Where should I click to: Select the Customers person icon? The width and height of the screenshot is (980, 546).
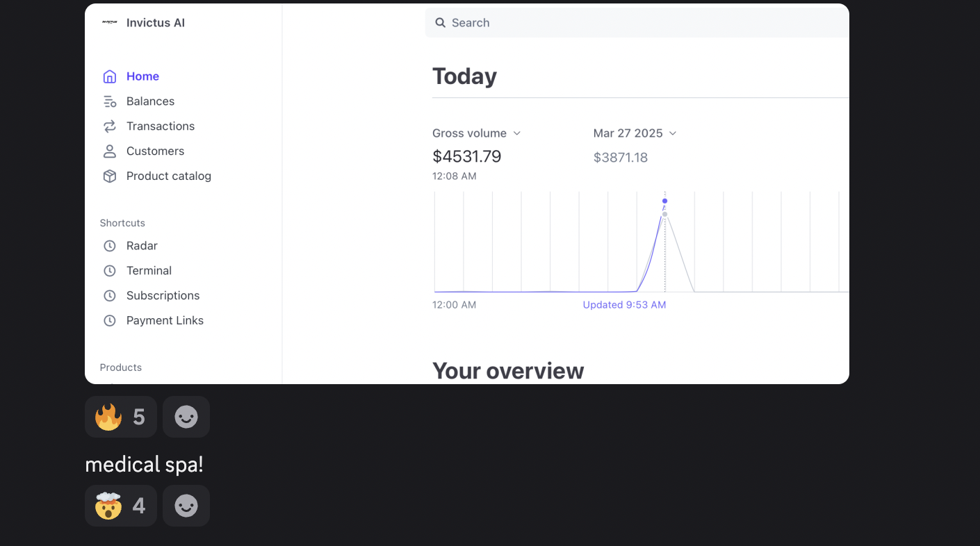tap(110, 151)
